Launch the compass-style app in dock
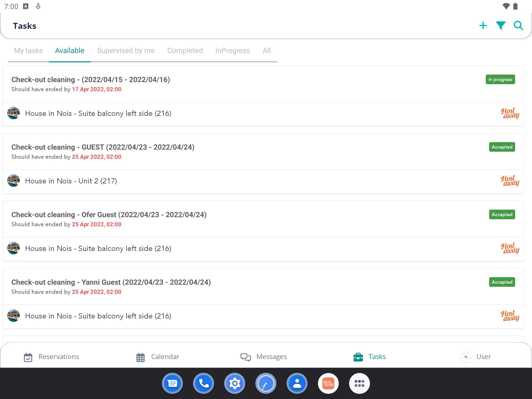Image resolution: width=532 pixels, height=399 pixels. (266, 383)
